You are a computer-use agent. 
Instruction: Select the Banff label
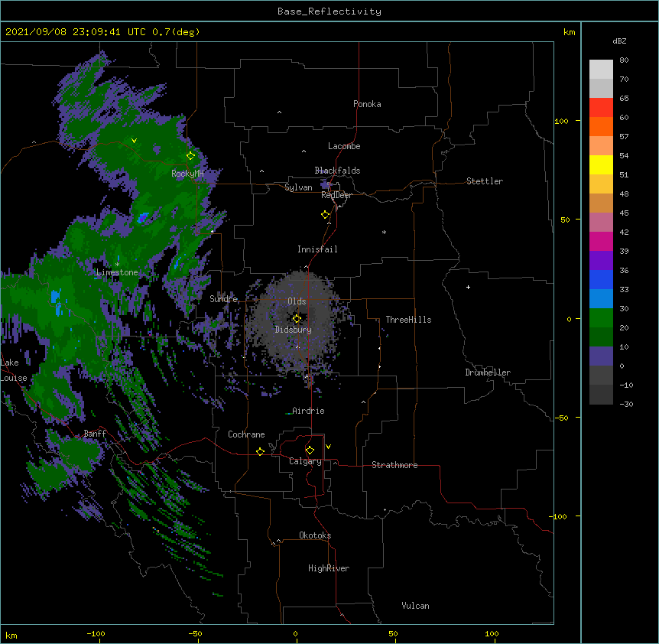coord(95,434)
